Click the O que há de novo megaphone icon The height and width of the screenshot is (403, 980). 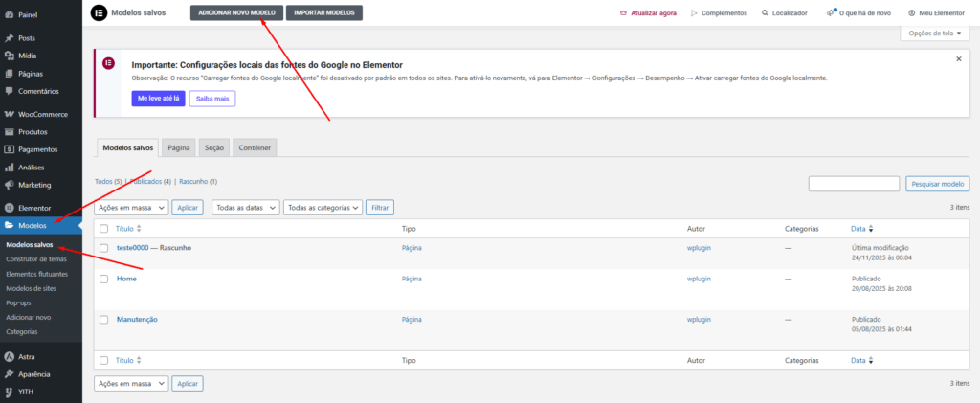point(831,12)
